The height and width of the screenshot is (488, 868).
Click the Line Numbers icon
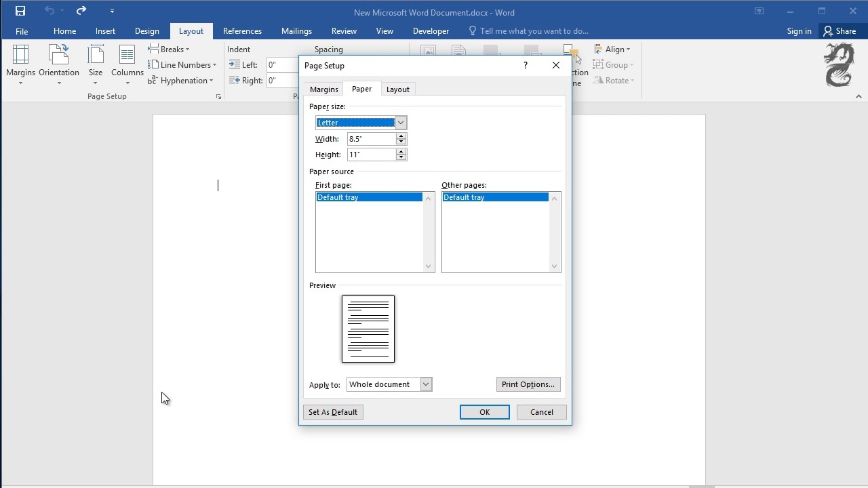coord(183,64)
